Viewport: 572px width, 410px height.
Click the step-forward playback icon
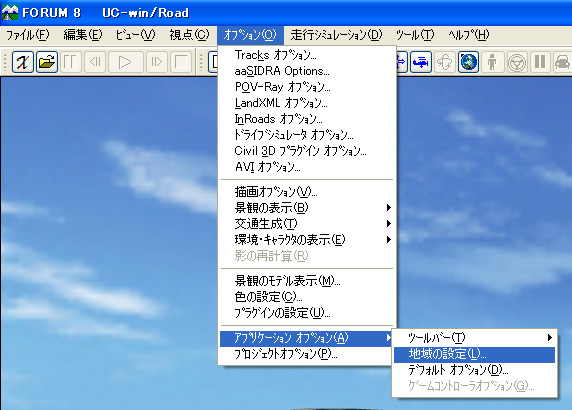[x=156, y=62]
